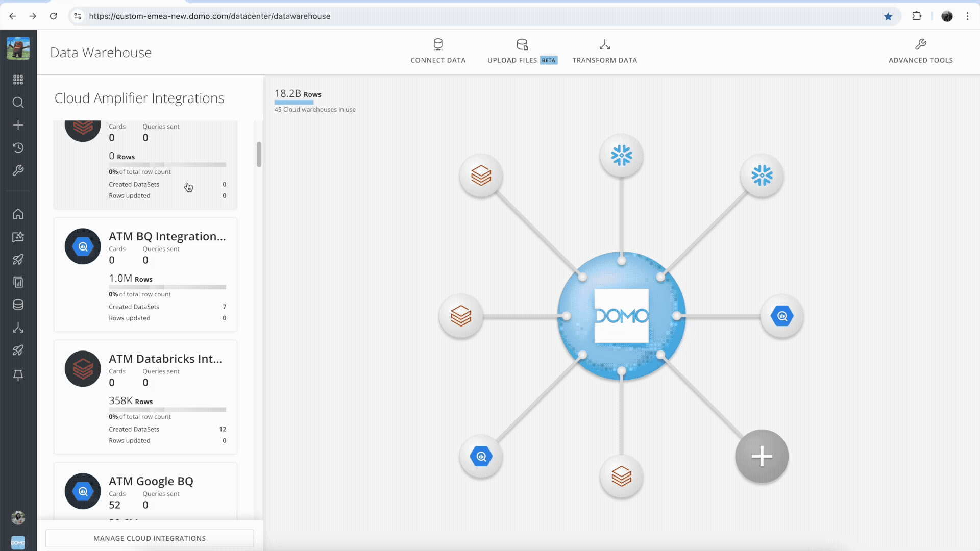Open Advanced Tools
Viewport: 980px width, 551px height.
(x=921, y=51)
